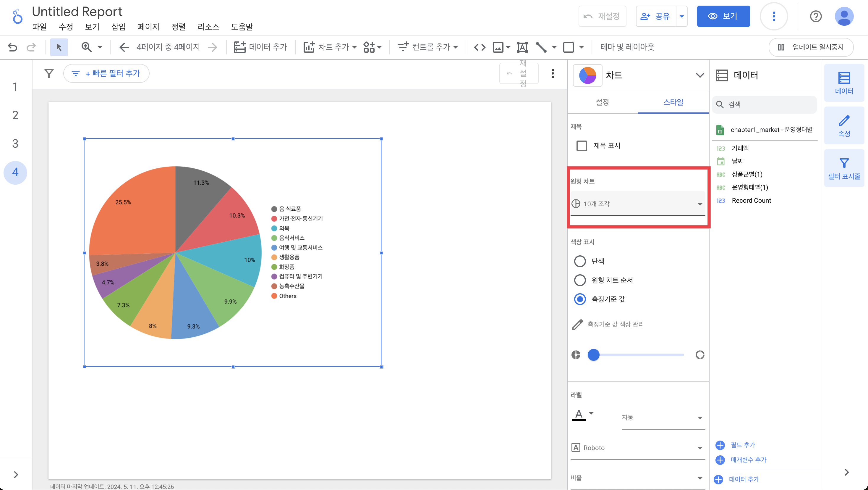Switch to the 설정 tab
This screenshot has height=490, width=868.
[602, 102]
